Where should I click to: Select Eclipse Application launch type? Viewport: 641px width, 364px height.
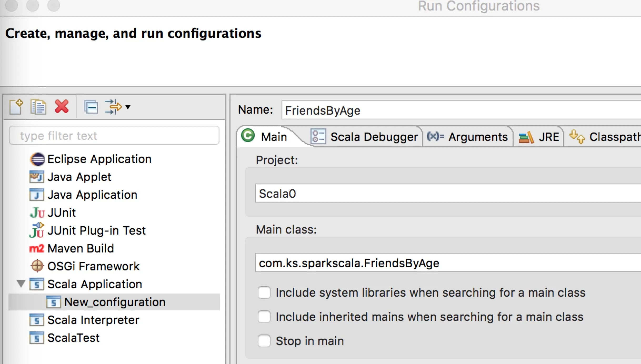[99, 159]
